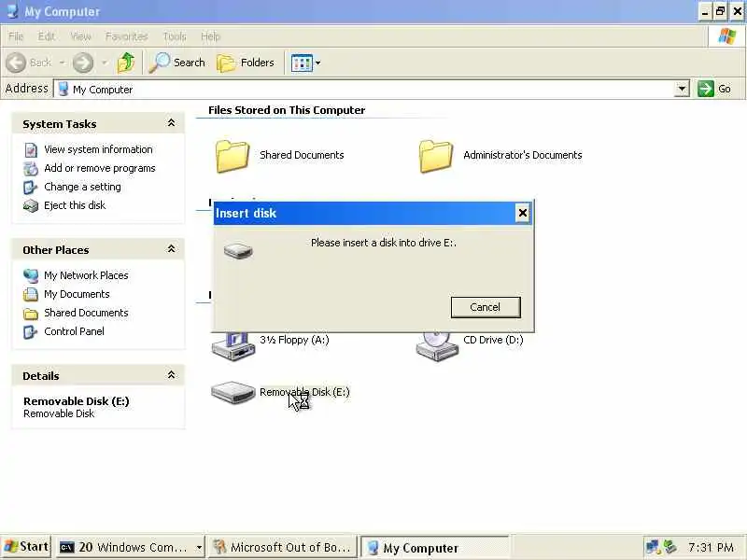Image resolution: width=747 pixels, height=560 pixels.
Task: Click the My Network Places icon
Action: point(31,275)
